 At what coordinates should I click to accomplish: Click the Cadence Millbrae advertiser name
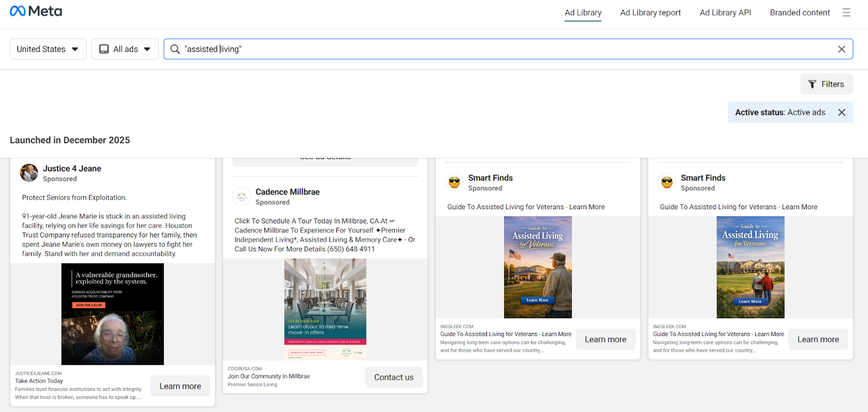pyautogui.click(x=288, y=192)
